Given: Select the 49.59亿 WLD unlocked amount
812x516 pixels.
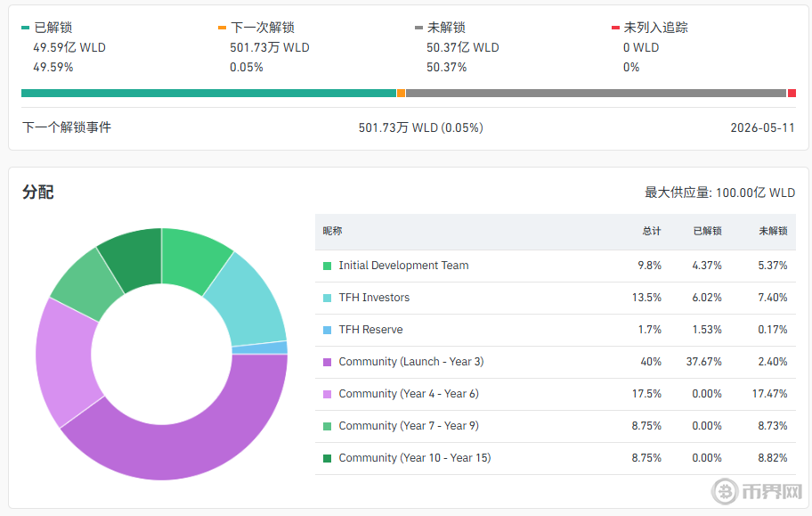Looking at the screenshot, I should tap(69, 48).
